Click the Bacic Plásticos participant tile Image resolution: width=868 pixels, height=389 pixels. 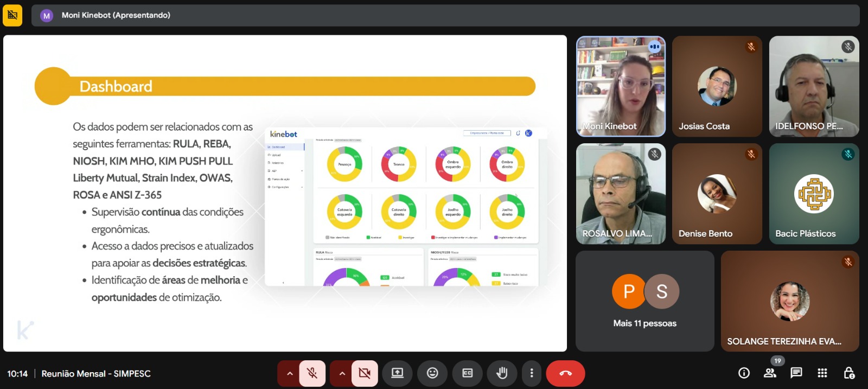tap(814, 194)
